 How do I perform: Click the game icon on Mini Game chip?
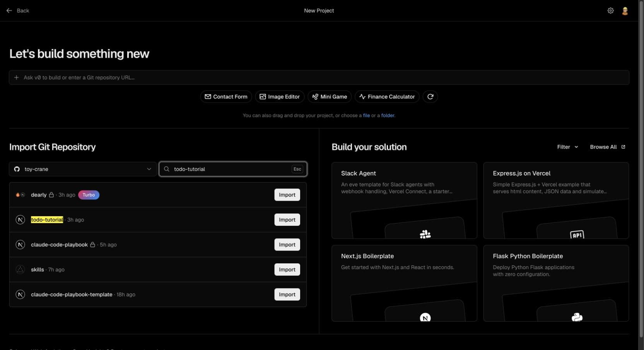coord(315,97)
